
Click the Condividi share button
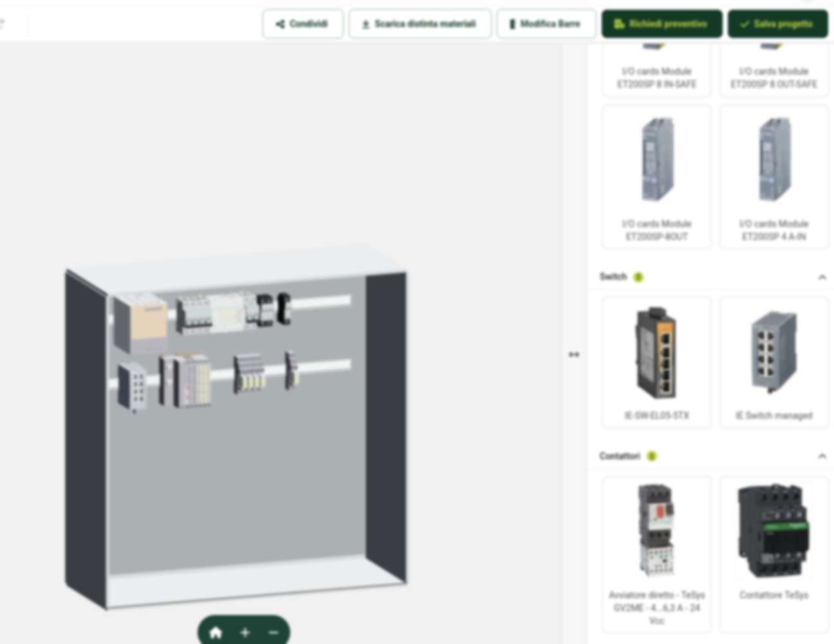pyautogui.click(x=302, y=24)
